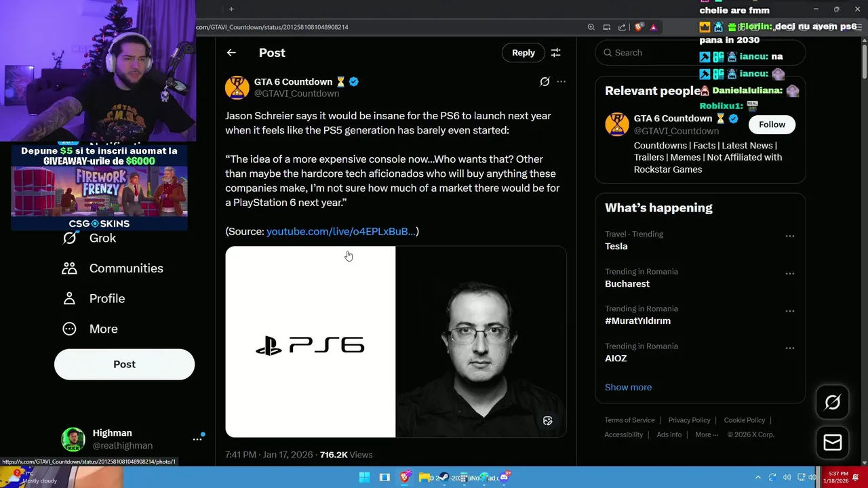Click the Highman profile avatar
The height and width of the screenshot is (488, 868).
(x=73, y=439)
